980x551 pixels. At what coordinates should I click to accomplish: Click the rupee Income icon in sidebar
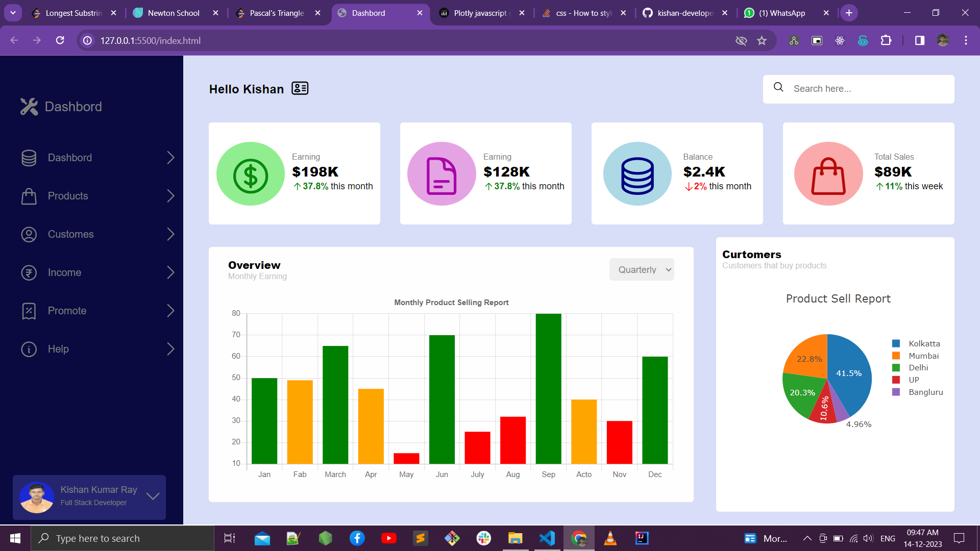(29, 272)
